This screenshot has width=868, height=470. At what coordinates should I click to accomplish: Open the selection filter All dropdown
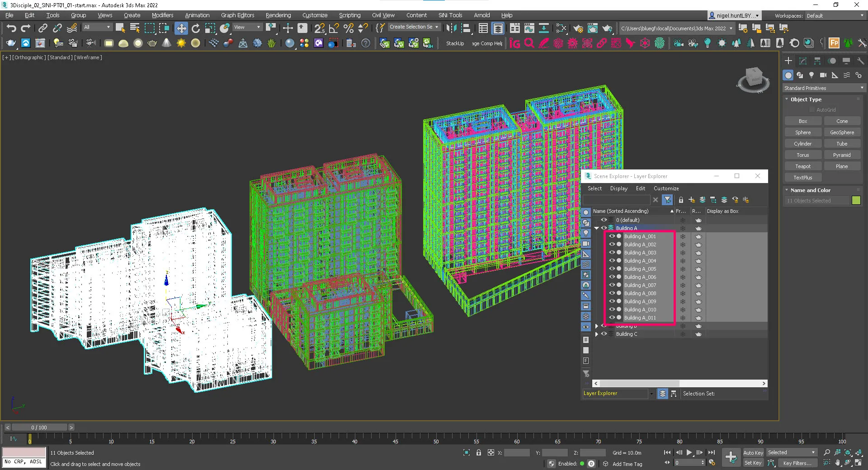click(x=97, y=27)
